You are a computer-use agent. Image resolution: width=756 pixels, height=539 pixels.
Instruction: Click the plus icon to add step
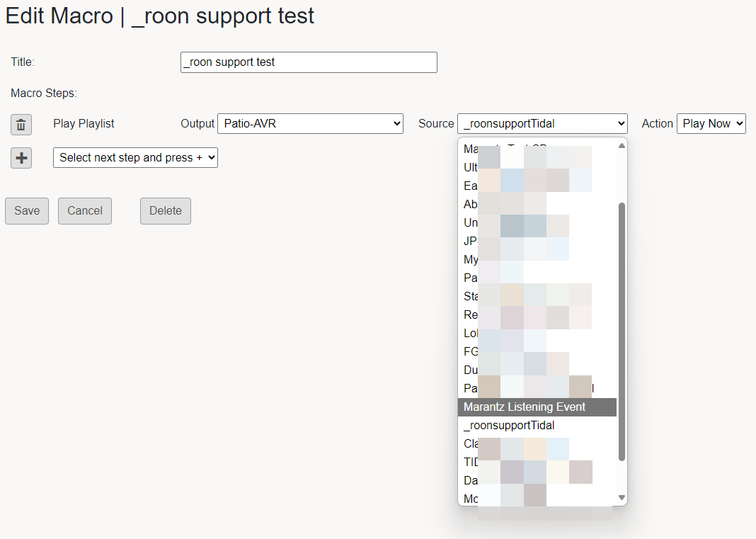(21, 158)
